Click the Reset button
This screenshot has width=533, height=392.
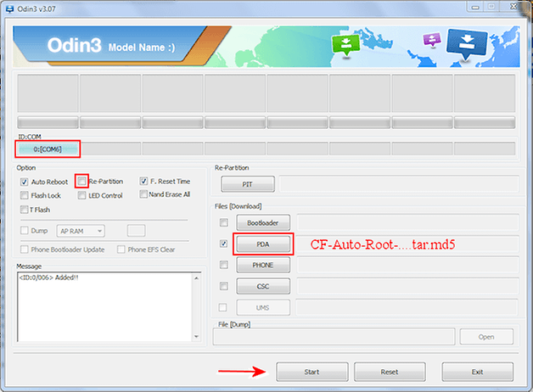(x=390, y=372)
